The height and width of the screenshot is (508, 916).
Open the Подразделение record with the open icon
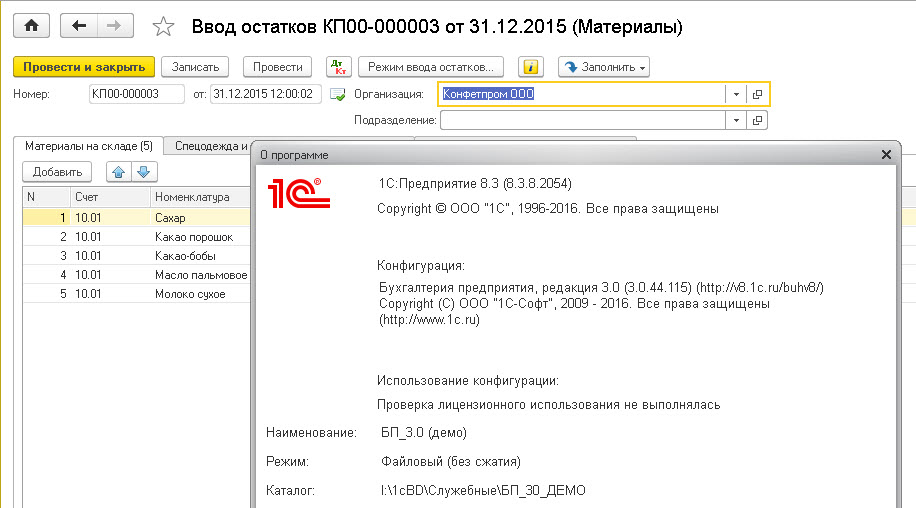click(757, 120)
